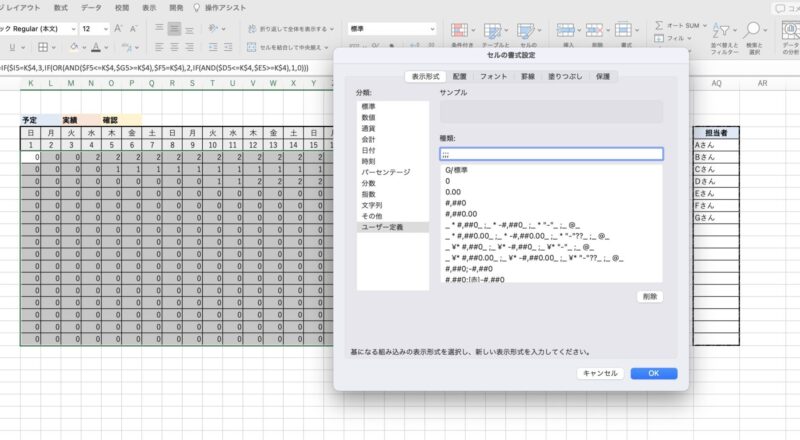The width and height of the screenshot is (800, 440).
Task: Open format as table (テーブルと) icon
Action: tap(492, 31)
